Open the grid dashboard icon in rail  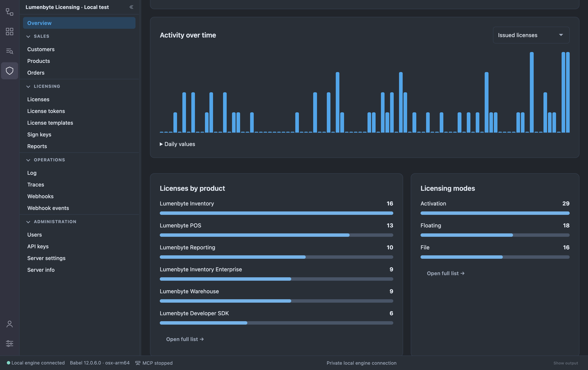(10, 32)
